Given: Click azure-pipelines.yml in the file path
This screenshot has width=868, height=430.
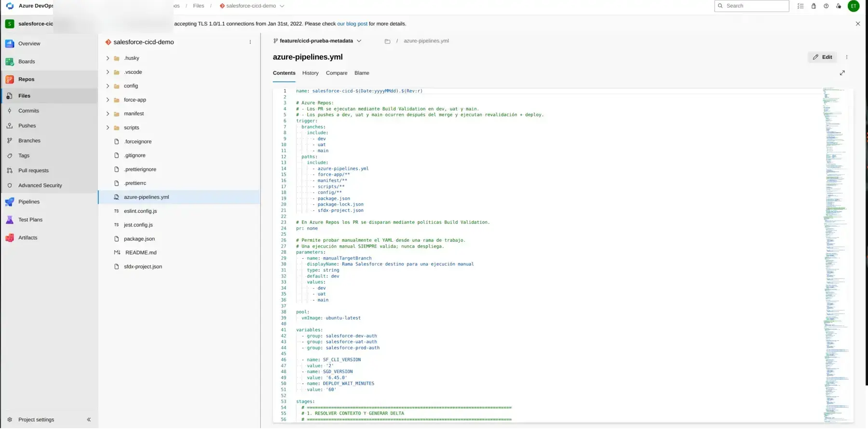Looking at the screenshot, I should [426, 41].
